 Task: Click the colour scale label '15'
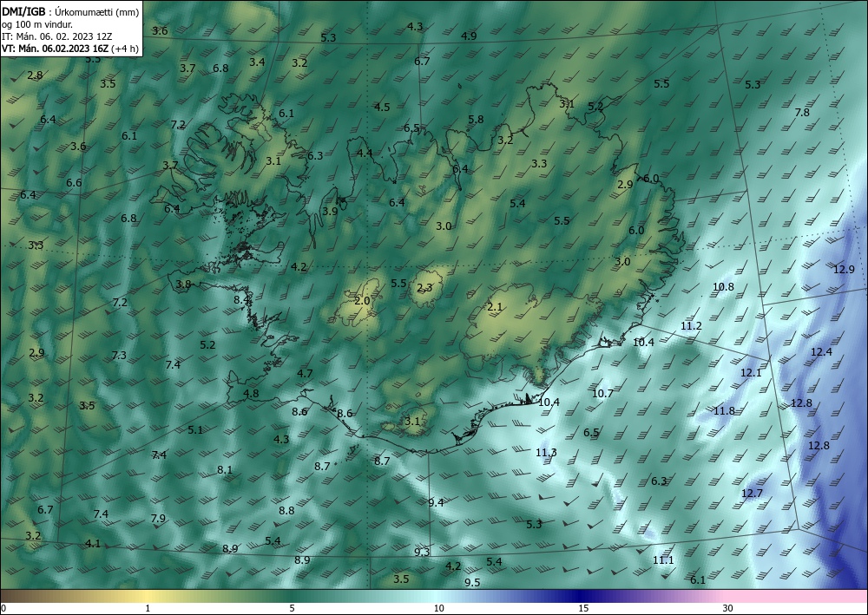click(x=583, y=609)
